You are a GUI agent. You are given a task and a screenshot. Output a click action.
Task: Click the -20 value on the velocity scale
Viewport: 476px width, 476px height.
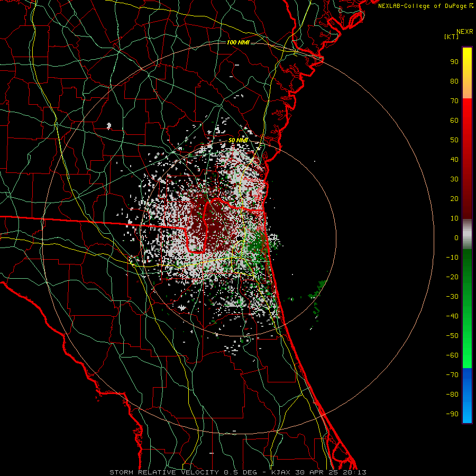point(452,277)
